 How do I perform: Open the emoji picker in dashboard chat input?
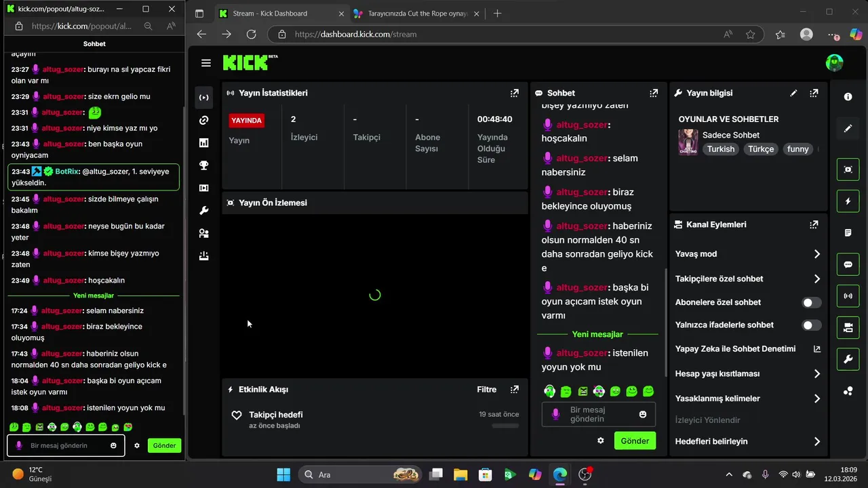pos(643,414)
